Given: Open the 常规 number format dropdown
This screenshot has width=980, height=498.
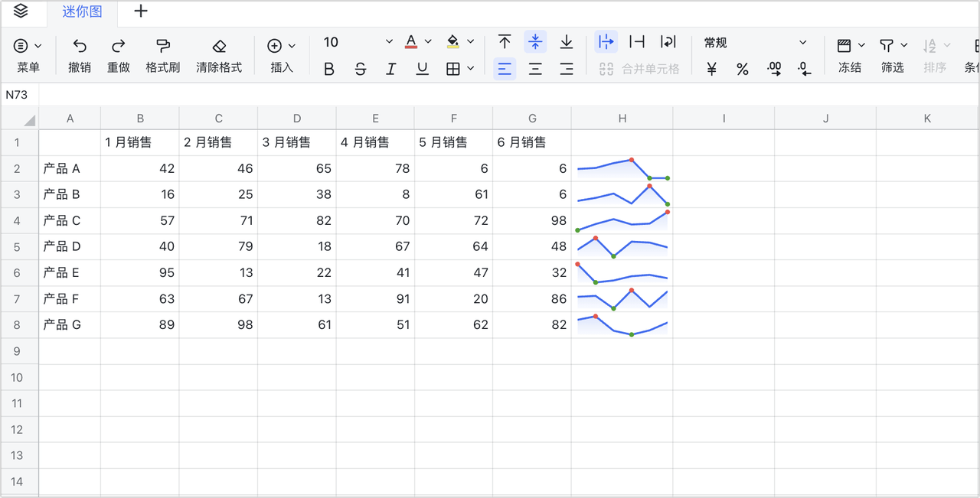Looking at the screenshot, I should point(755,42).
